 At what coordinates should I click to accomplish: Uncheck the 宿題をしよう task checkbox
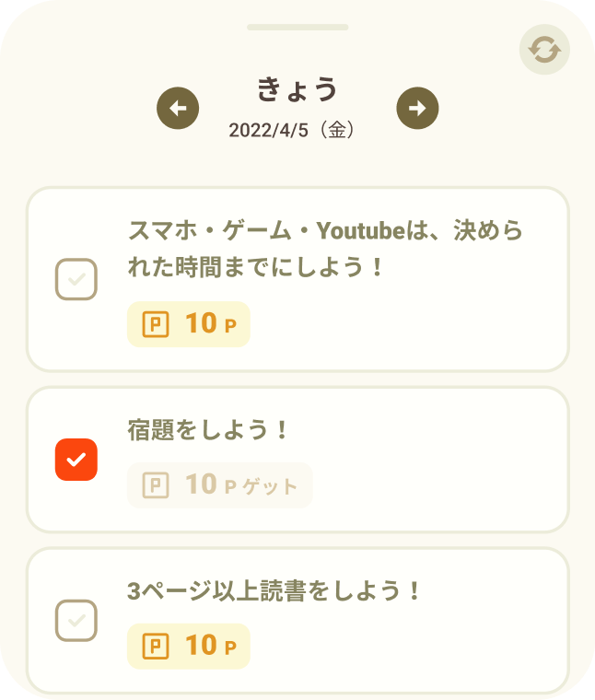pyautogui.click(x=76, y=460)
